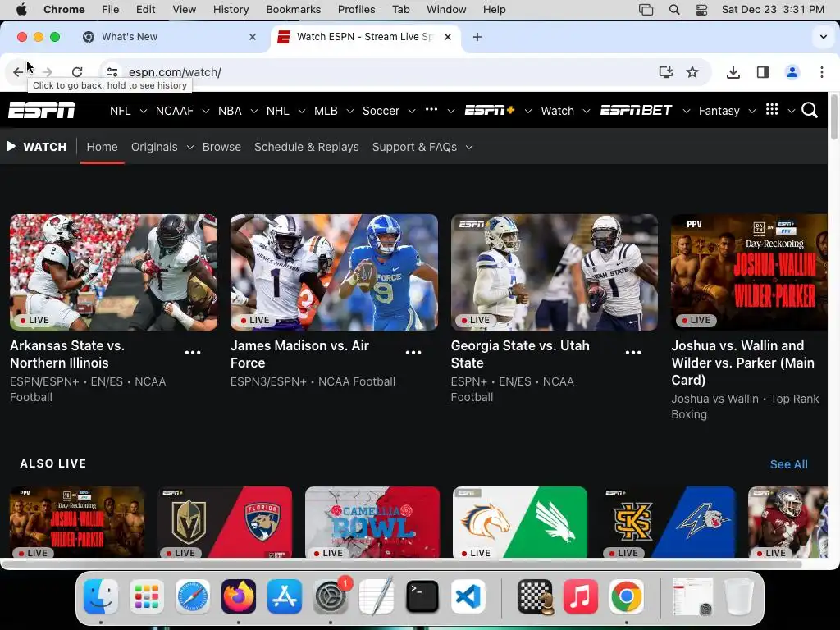
Task: Click the vertical page scrollbar
Action: [833, 118]
